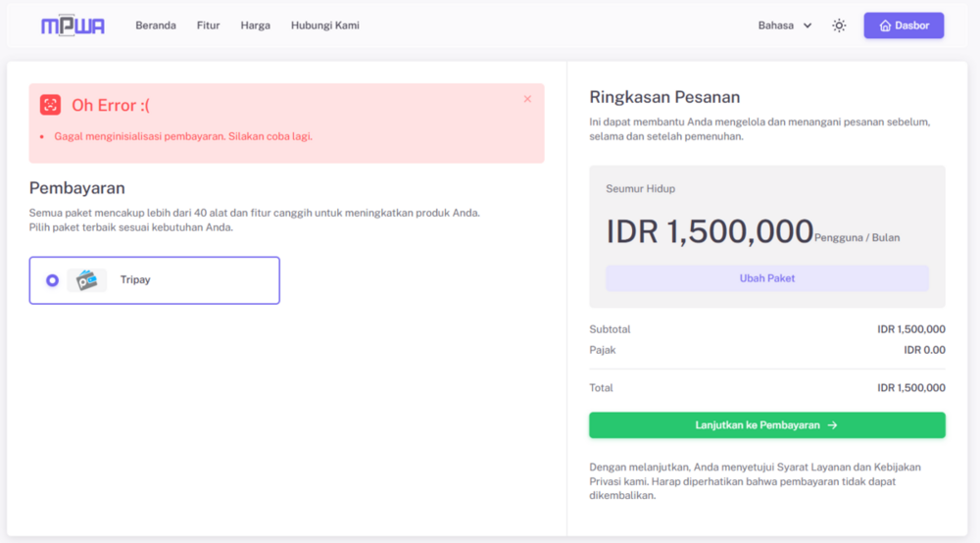Viewport: 980px width, 543px height.
Task: Click the arrow on Lanjutkan ke Pembayaran
Action: point(832,425)
